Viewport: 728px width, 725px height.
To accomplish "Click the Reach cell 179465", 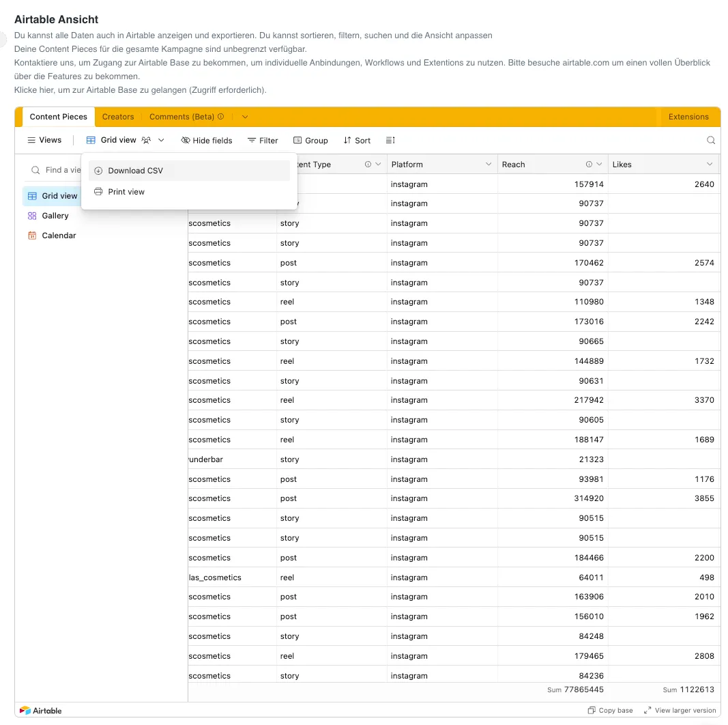I will pos(553,656).
